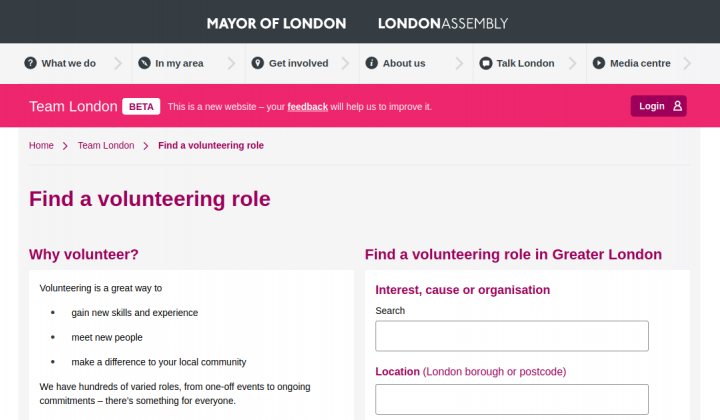Expand the What we do chevron arrow
Image resolution: width=720 pixels, height=420 pixels.
click(118, 63)
